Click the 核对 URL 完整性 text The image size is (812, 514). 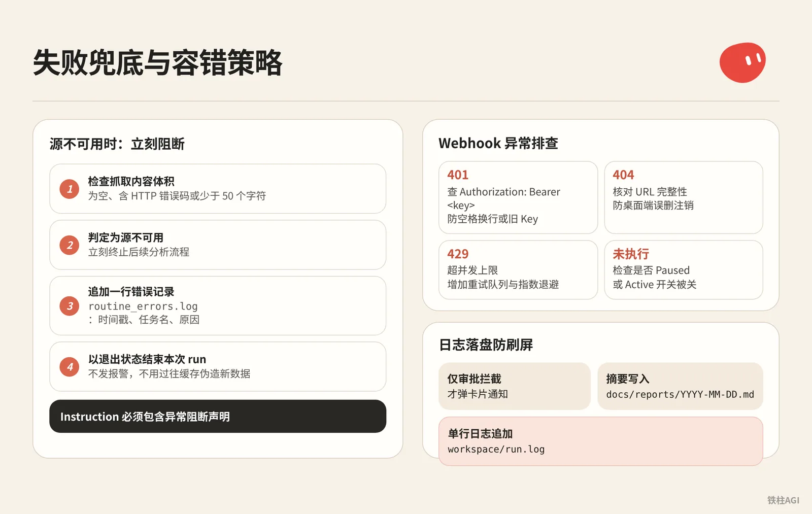[x=650, y=192]
